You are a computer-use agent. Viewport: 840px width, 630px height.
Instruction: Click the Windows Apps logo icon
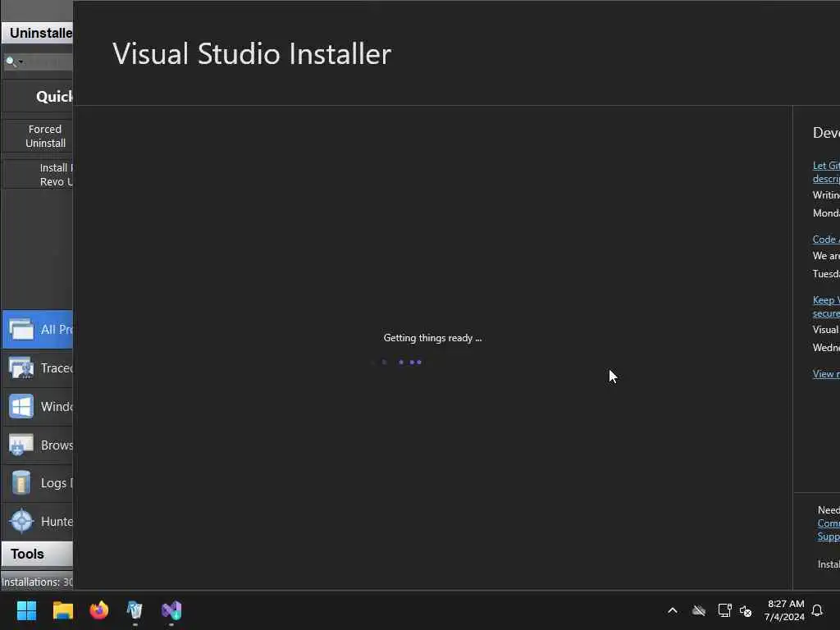21,407
